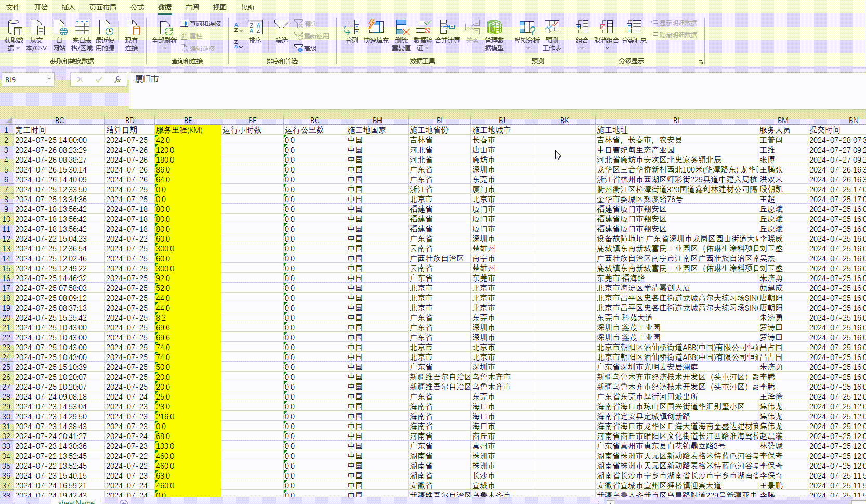Select row 9 header
866x504 pixels.
click(6, 209)
